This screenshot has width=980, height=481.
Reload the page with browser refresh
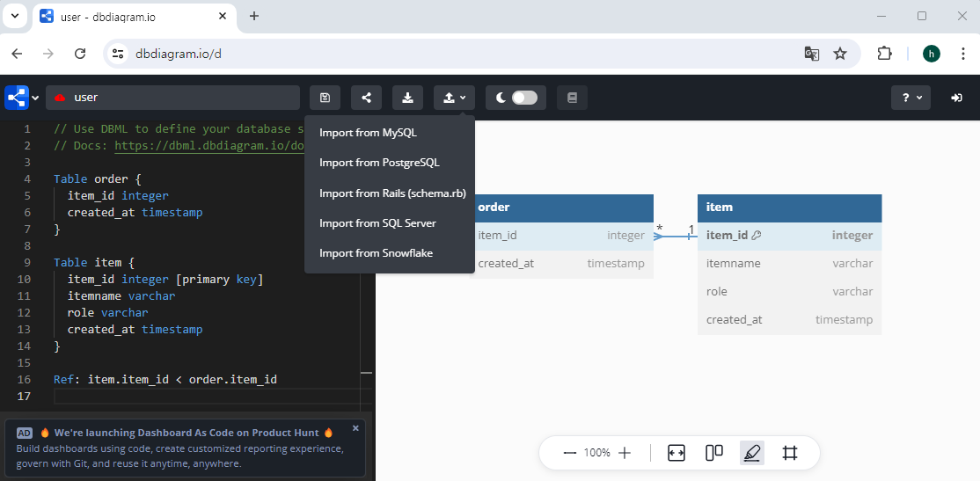[80, 54]
